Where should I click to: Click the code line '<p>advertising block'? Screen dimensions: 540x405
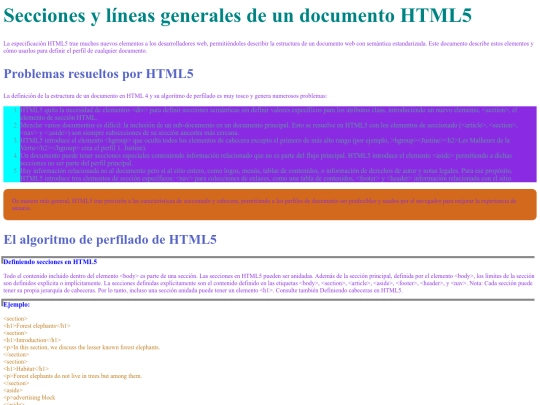click(x=29, y=397)
